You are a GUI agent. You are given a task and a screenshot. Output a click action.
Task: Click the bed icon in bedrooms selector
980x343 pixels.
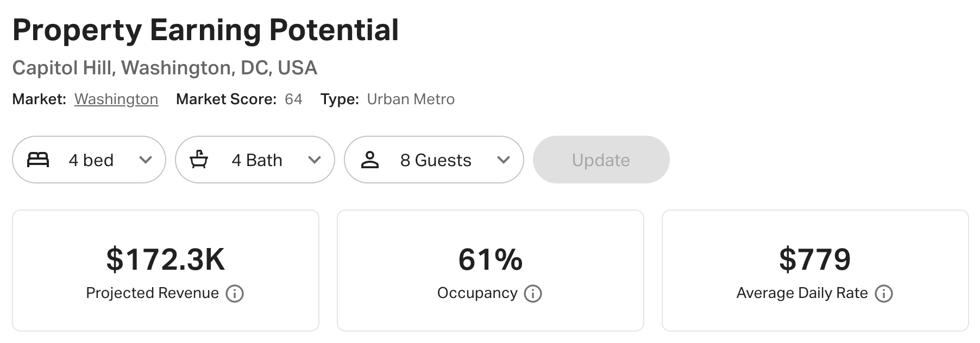point(38,160)
